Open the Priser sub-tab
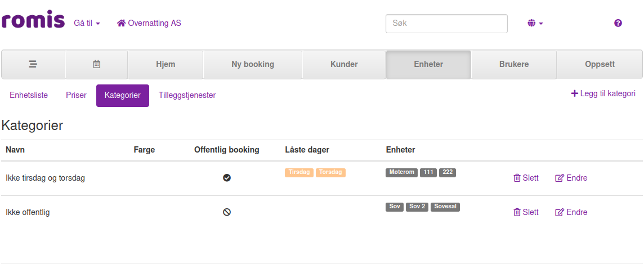Image resolution: width=644 pixels, height=273 pixels. [77, 95]
